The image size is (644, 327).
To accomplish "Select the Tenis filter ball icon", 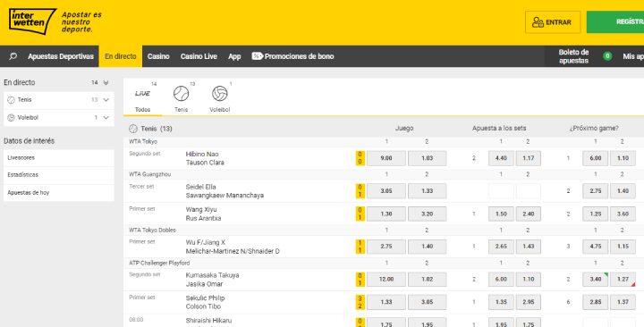I will pyautogui.click(x=181, y=94).
